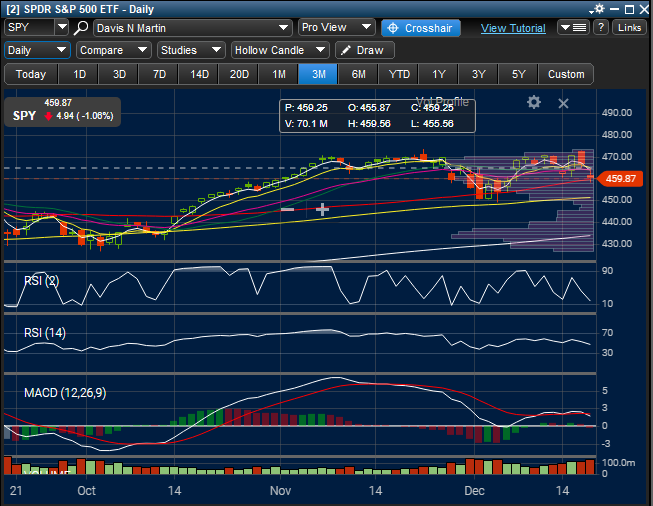Open the Hollow Candle chart type dropdown

pos(280,50)
